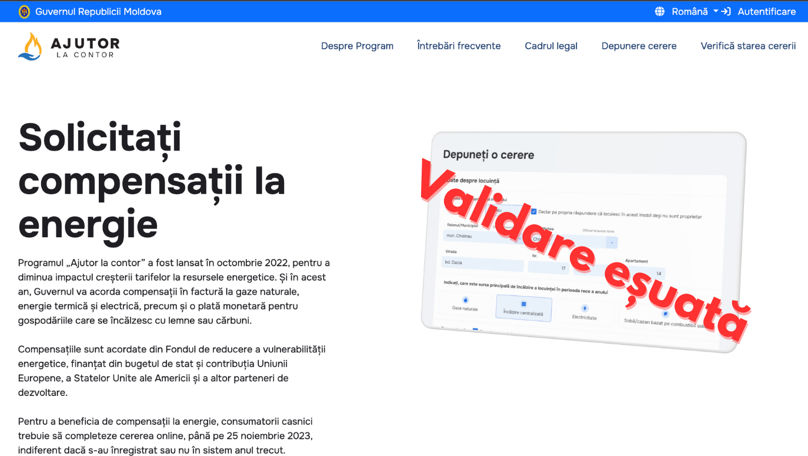Open Verifică starea cererii

click(x=748, y=46)
